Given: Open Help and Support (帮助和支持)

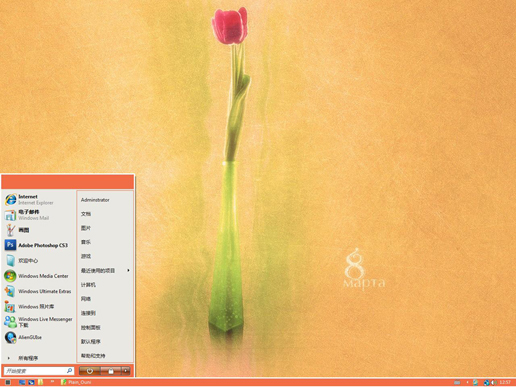Looking at the screenshot, I should point(105,356).
